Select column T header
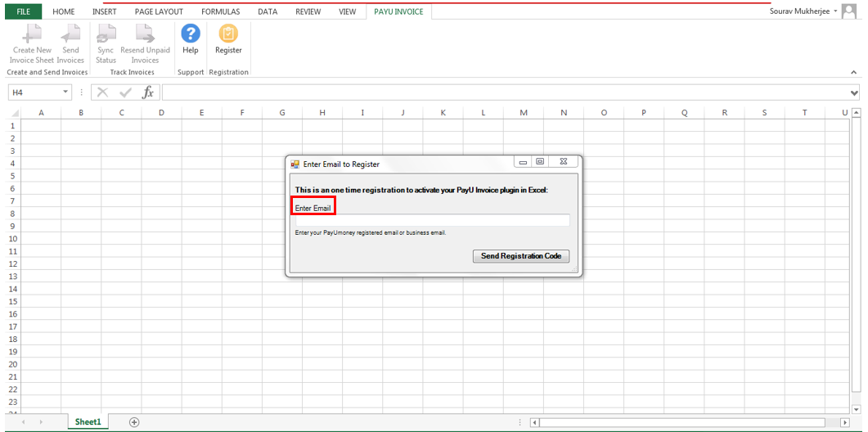Viewport: 868px width, 432px height. tap(804, 113)
